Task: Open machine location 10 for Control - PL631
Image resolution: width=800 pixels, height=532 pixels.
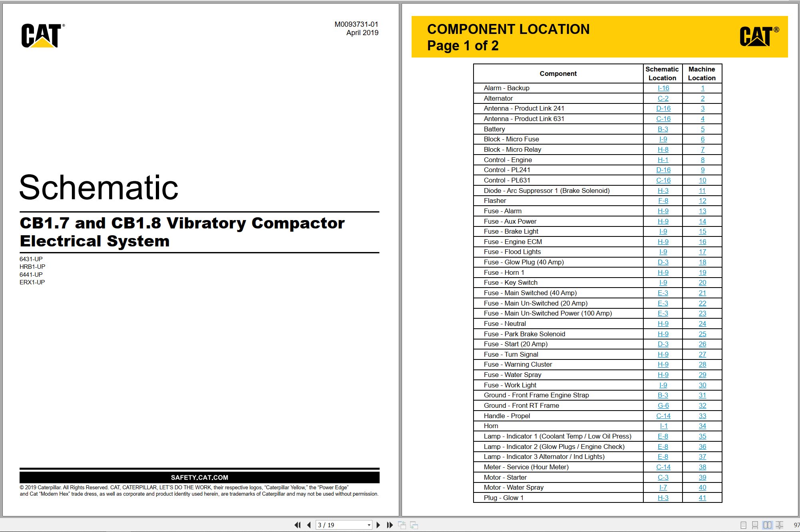Action: pyautogui.click(x=702, y=180)
